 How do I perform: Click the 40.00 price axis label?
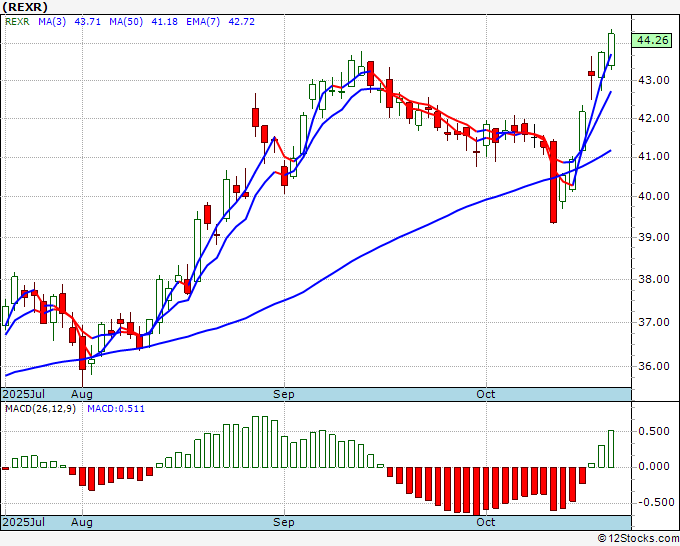(654, 196)
